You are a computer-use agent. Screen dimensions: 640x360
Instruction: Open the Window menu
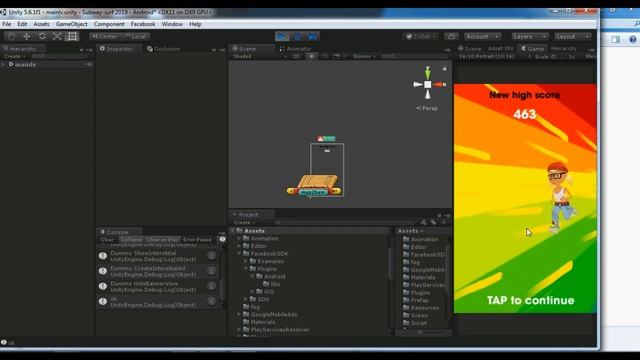[172, 24]
